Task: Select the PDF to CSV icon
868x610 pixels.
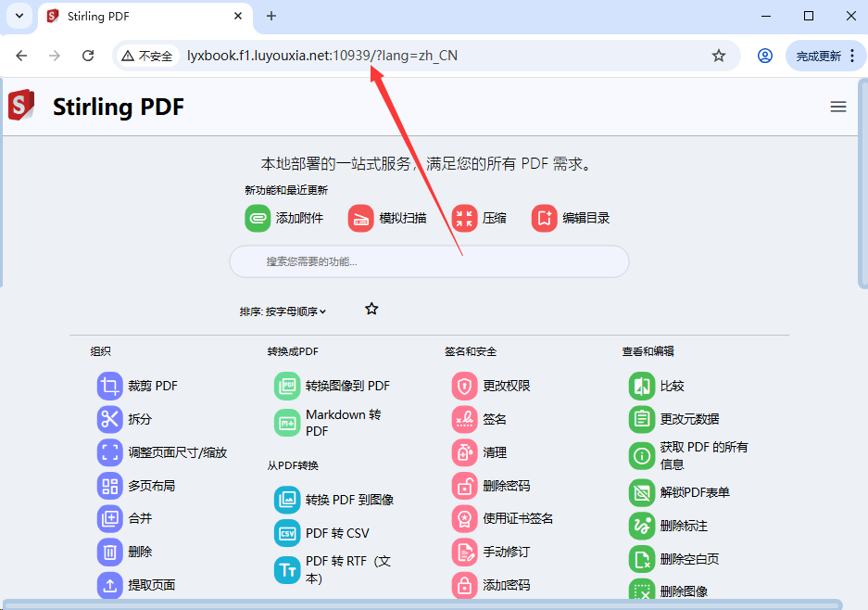Action: click(287, 533)
